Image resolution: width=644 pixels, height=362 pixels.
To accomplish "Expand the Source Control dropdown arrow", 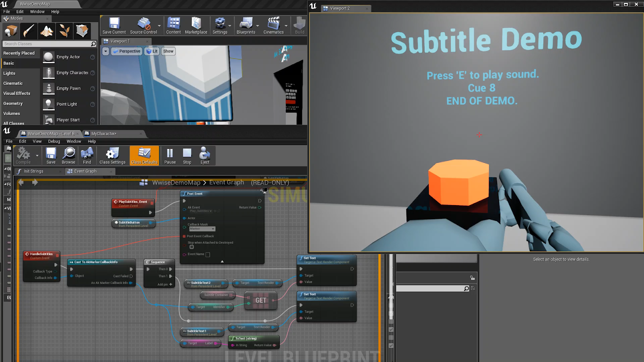I will [x=159, y=26].
